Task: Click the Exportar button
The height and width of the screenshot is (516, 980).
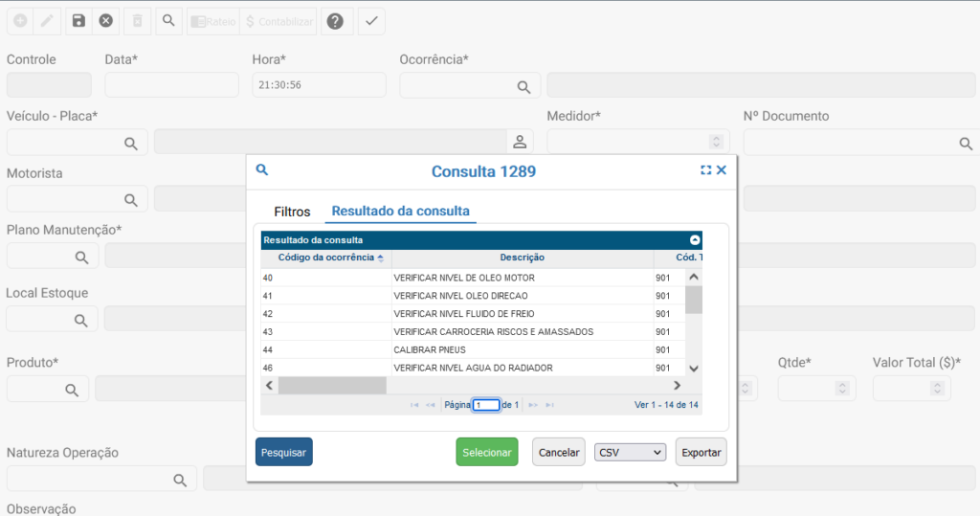Action: pyautogui.click(x=701, y=452)
